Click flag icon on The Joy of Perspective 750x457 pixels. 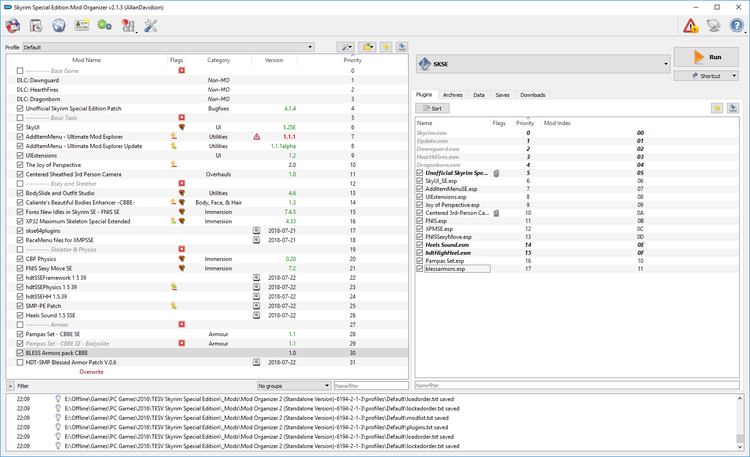[x=174, y=165]
